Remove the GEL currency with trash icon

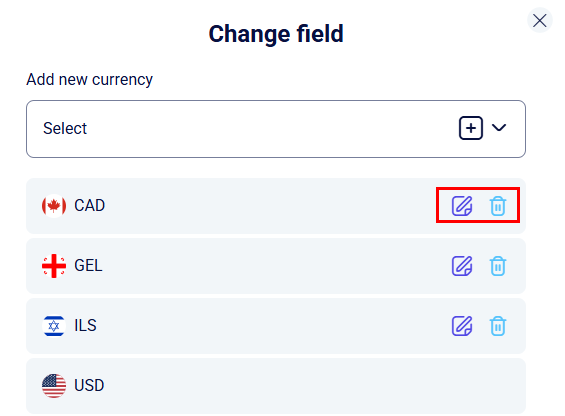click(498, 266)
